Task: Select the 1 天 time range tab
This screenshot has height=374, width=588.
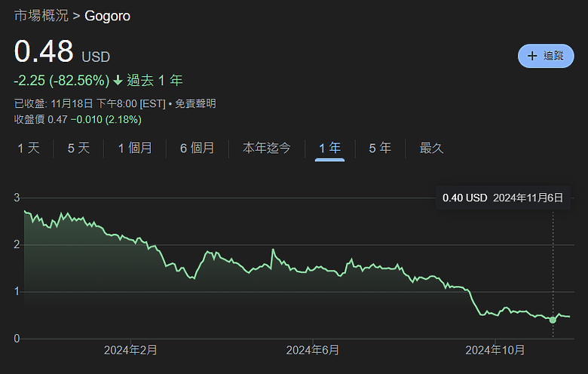Action: (29, 149)
